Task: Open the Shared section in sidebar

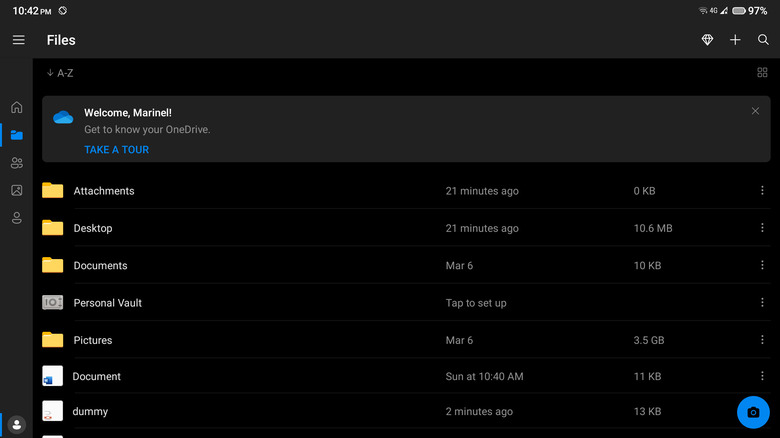Action: click(16, 163)
